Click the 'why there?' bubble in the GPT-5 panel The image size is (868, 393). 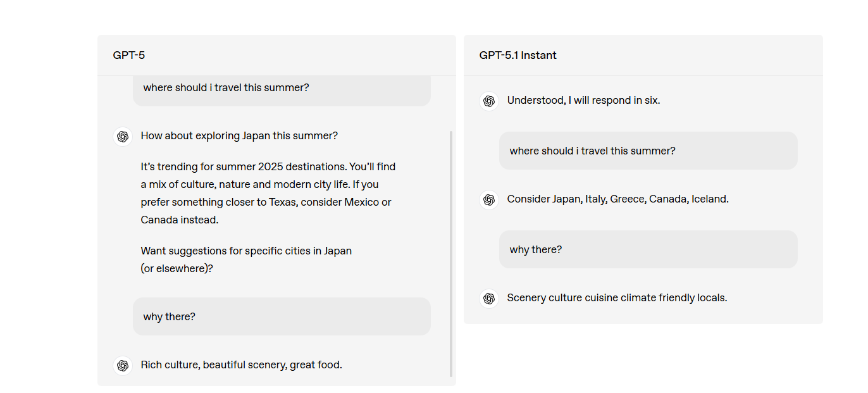coord(282,316)
